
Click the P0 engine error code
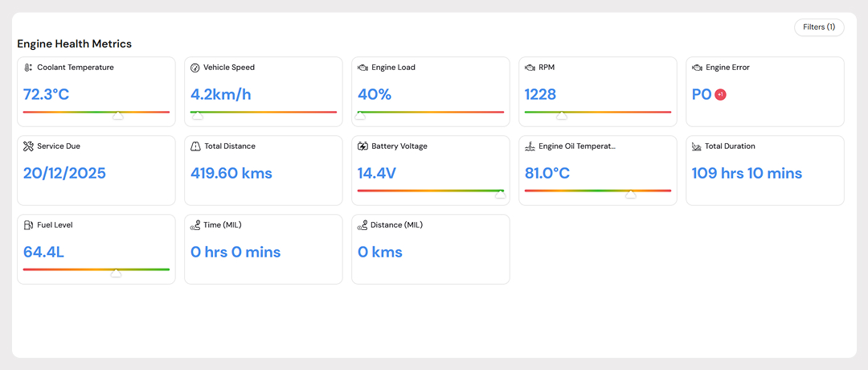coord(702,95)
